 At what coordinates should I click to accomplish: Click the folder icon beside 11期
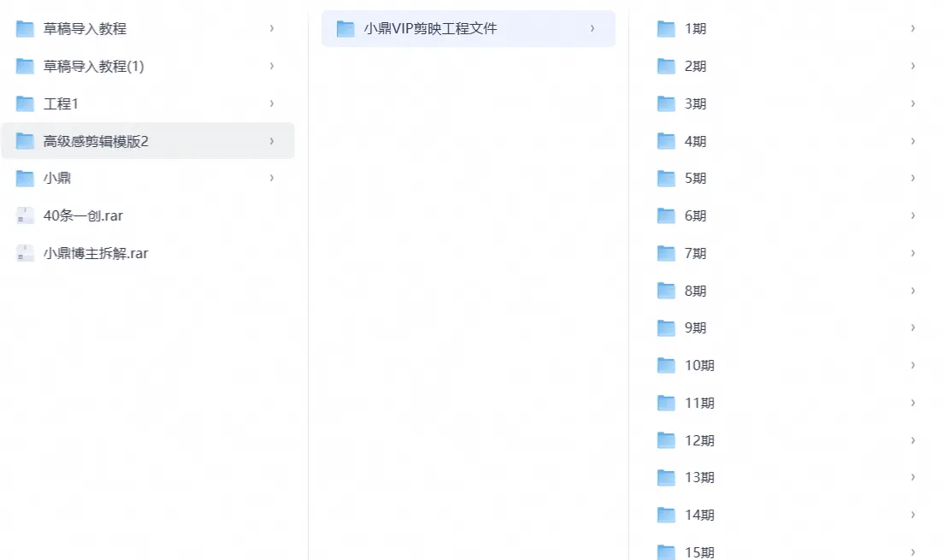pos(666,403)
